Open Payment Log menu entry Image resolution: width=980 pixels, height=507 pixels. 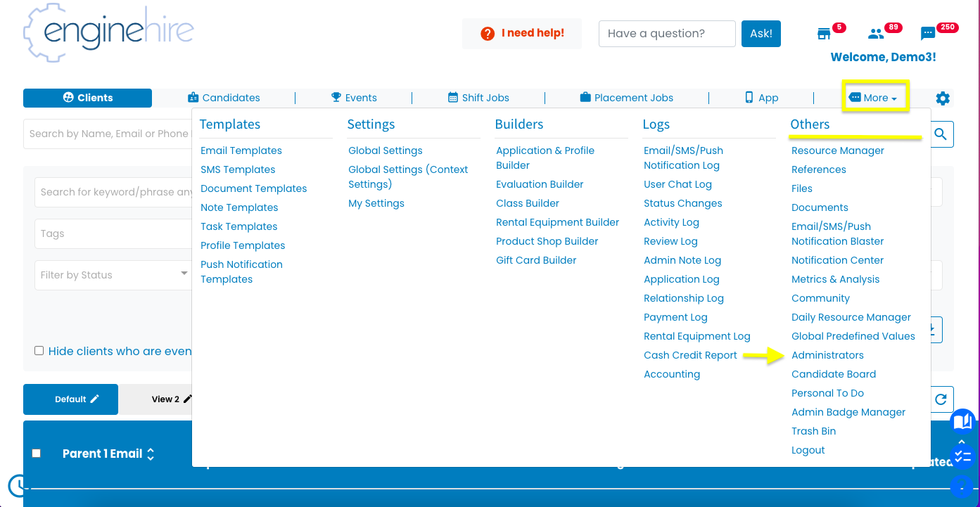[x=675, y=317]
